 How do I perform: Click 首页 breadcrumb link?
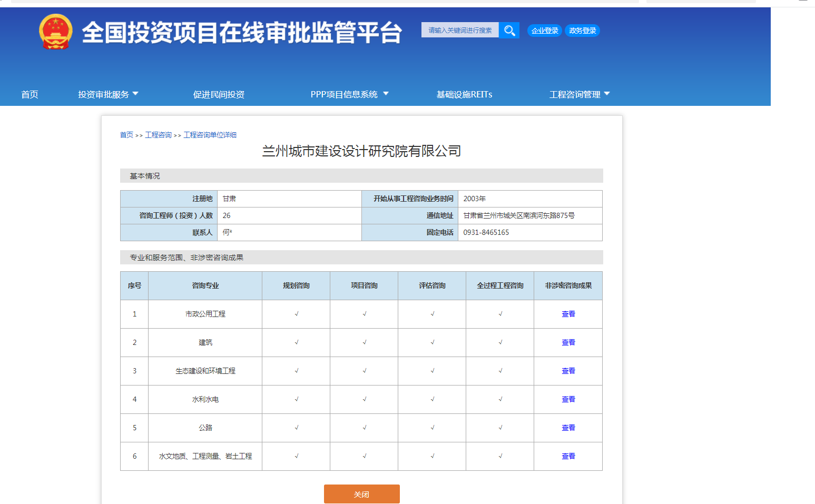click(126, 135)
